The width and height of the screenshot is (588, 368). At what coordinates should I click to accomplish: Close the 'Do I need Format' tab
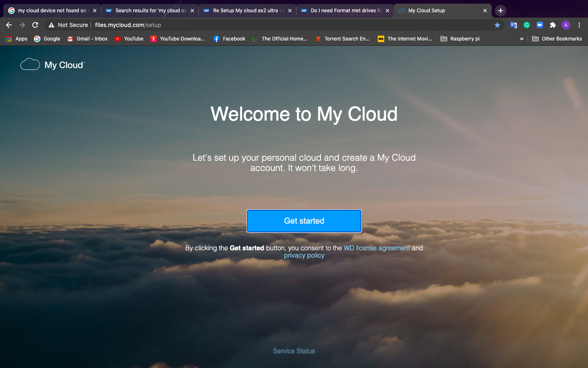point(388,11)
